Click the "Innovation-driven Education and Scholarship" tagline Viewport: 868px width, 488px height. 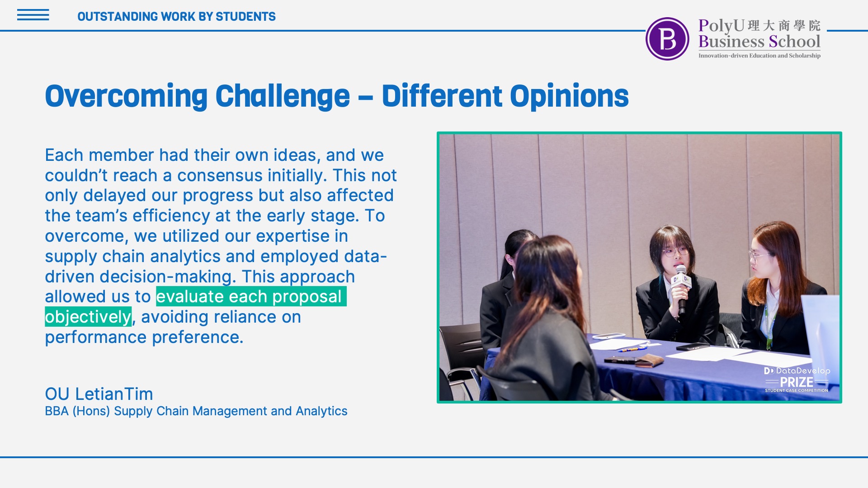tap(759, 56)
